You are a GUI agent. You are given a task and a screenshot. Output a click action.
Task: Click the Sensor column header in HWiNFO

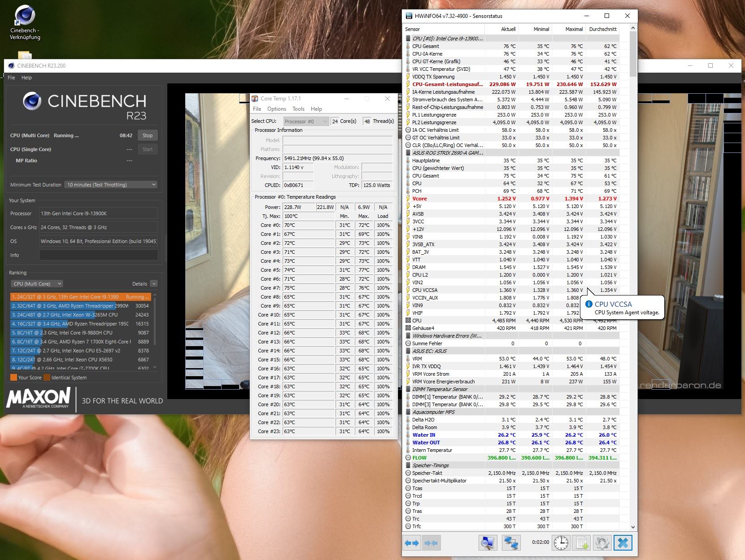pyautogui.click(x=444, y=29)
